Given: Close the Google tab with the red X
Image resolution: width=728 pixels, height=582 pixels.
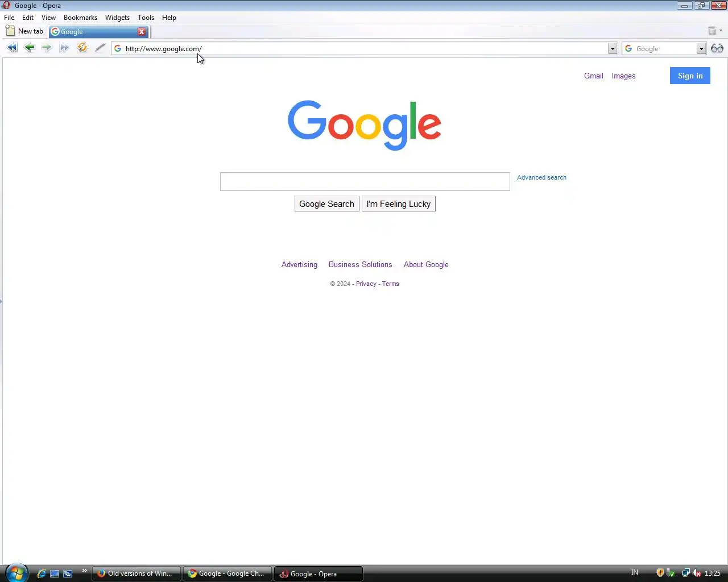Looking at the screenshot, I should click(x=142, y=32).
